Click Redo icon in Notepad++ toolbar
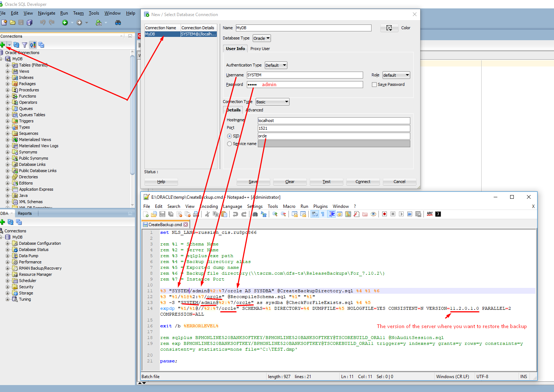The width and height of the screenshot is (554, 392). [x=244, y=214]
